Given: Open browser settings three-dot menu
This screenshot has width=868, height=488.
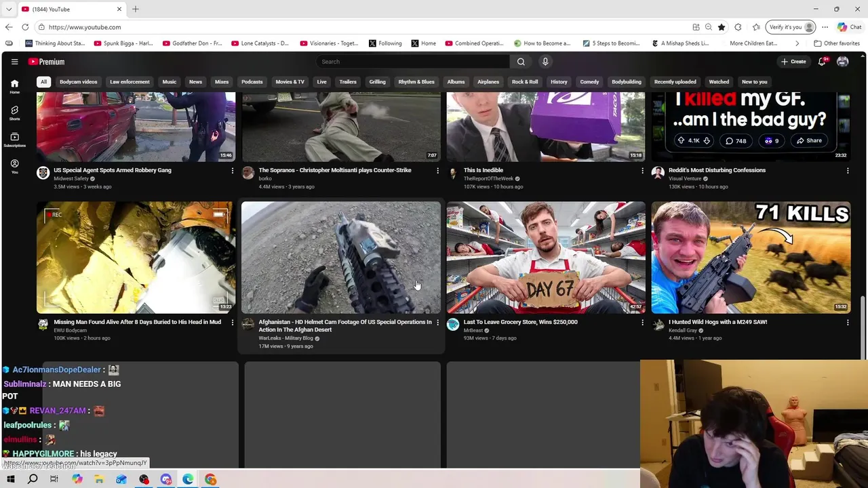Looking at the screenshot, I should click(825, 27).
